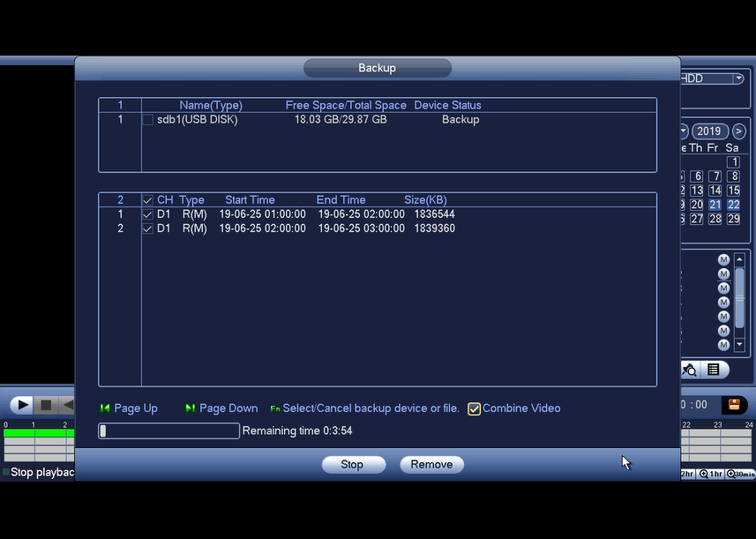The height and width of the screenshot is (539, 756).
Task: Click the backup progress bar
Action: click(168, 430)
